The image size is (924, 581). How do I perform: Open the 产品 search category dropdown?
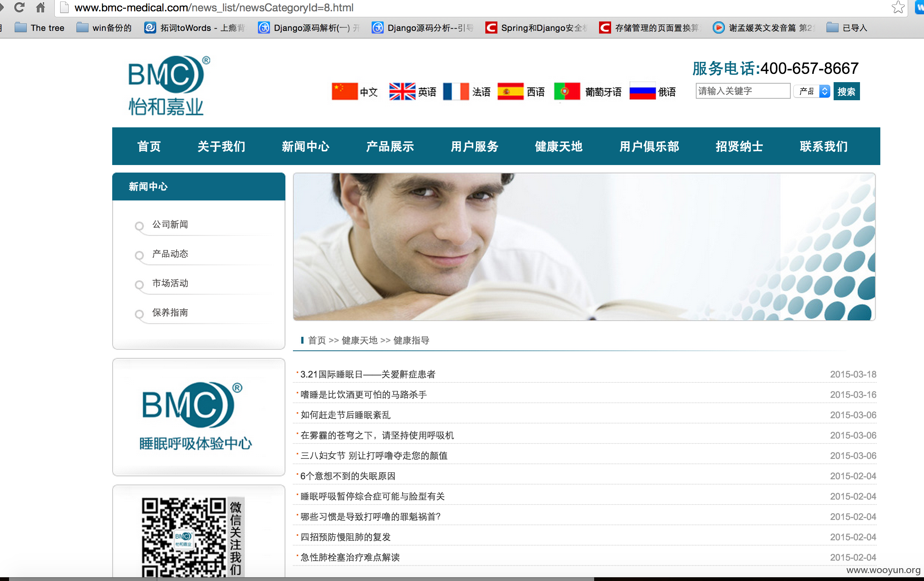(811, 91)
